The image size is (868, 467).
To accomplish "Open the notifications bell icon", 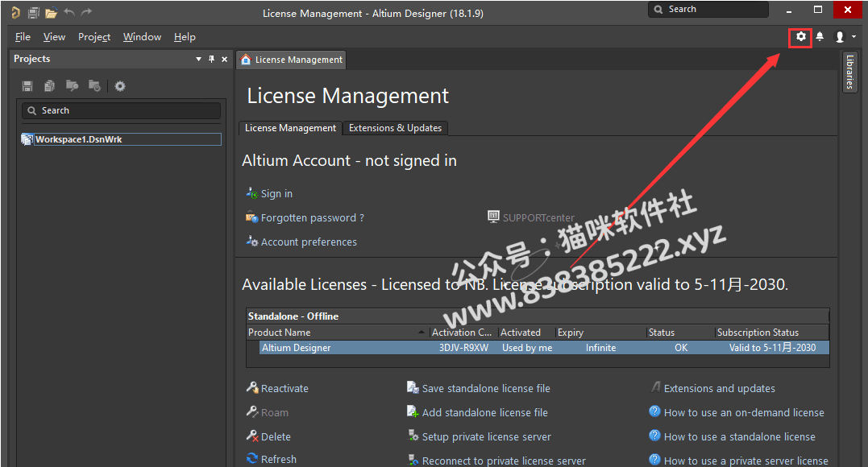I will [820, 36].
